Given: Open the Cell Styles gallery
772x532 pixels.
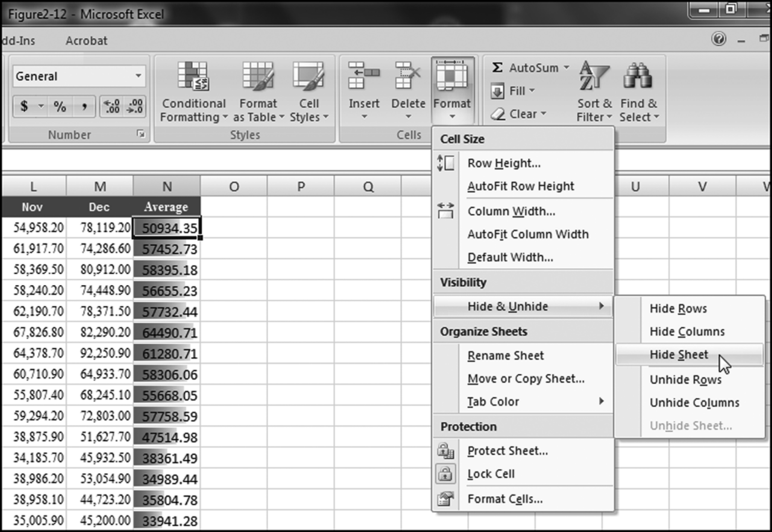Looking at the screenshot, I should point(309,92).
